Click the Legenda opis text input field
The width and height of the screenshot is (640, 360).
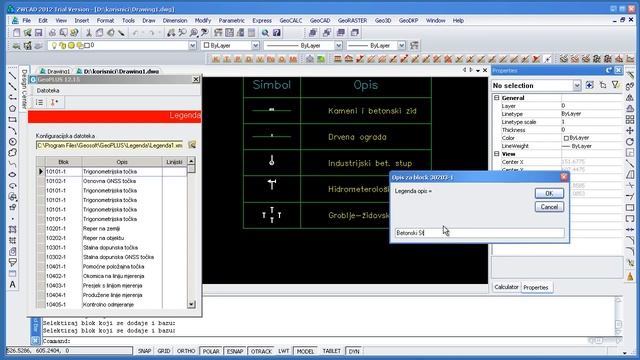coord(480,233)
